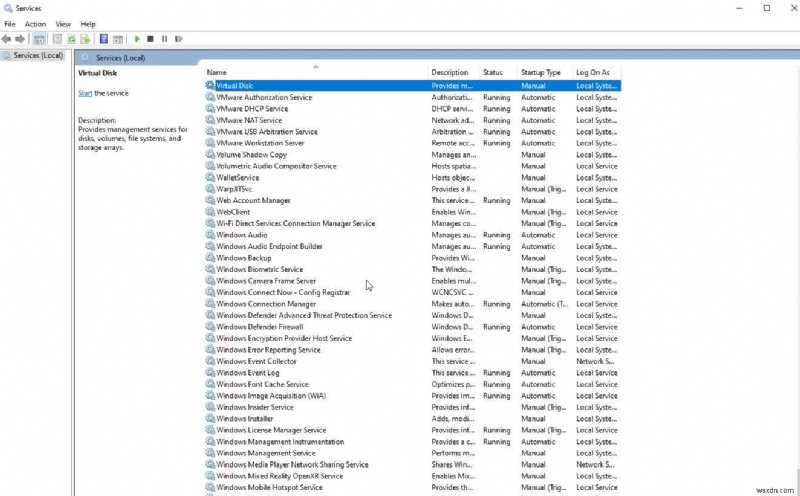Click the Pause Service toolbar icon
Viewport: 800px width, 496px height.
(x=164, y=39)
